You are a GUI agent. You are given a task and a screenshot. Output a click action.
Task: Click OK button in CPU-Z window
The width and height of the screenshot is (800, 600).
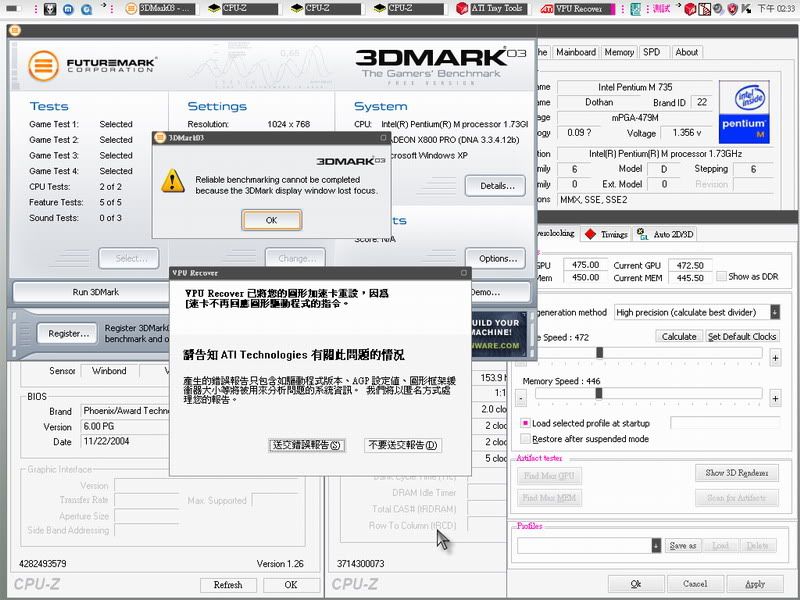pos(290,585)
